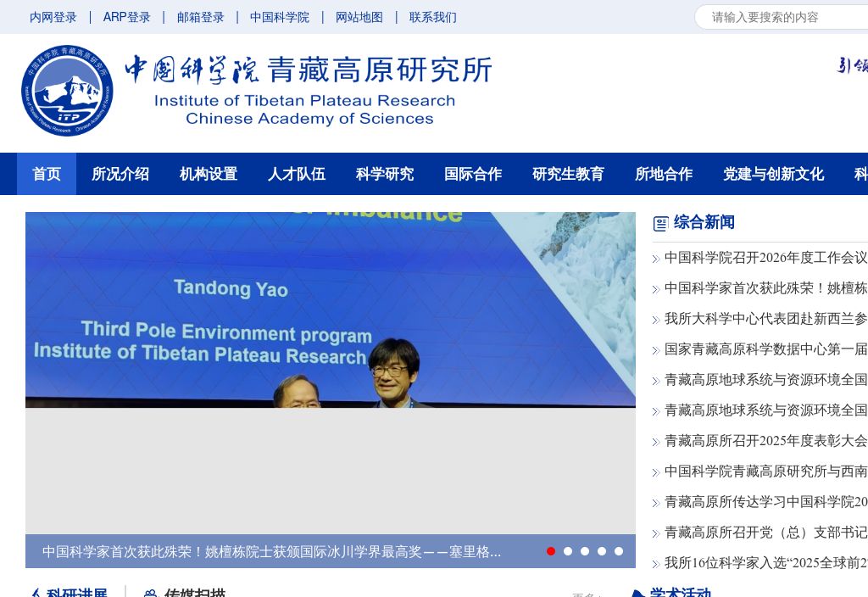This screenshot has width=868, height=597.
Task: Select the 科研进展 section icon
Action: point(36,593)
